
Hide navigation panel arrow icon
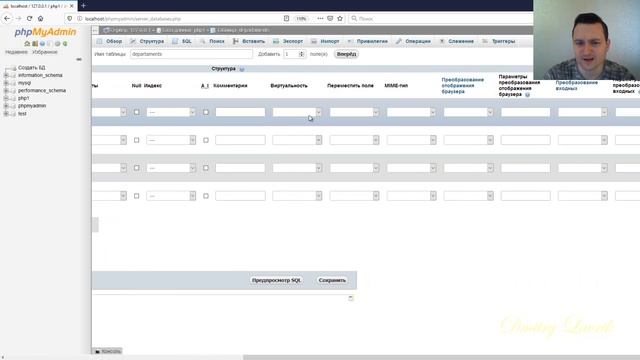[x=95, y=30]
